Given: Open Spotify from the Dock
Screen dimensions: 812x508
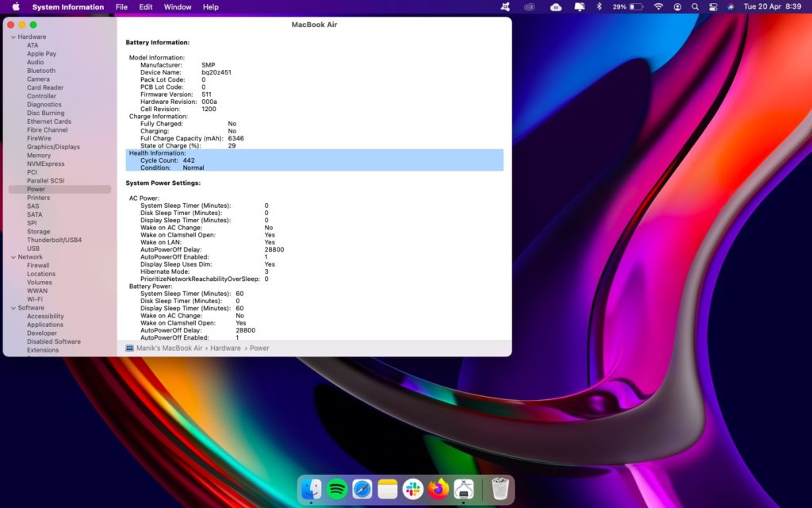Looking at the screenshot, I should [337, 490].
